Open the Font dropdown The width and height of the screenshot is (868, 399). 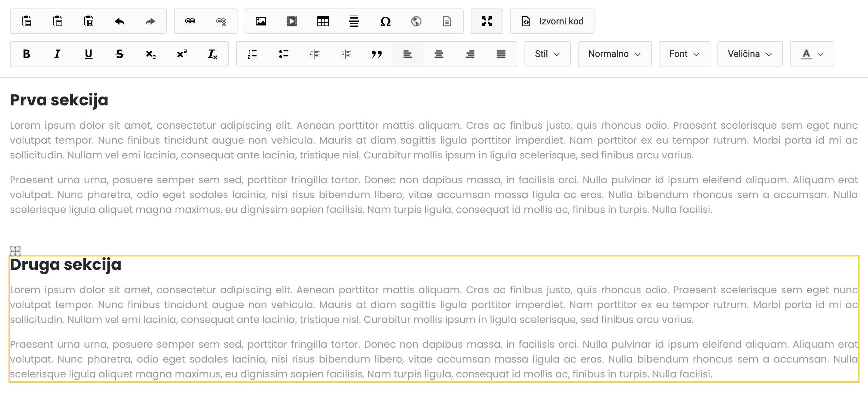[x=684, y=54]
